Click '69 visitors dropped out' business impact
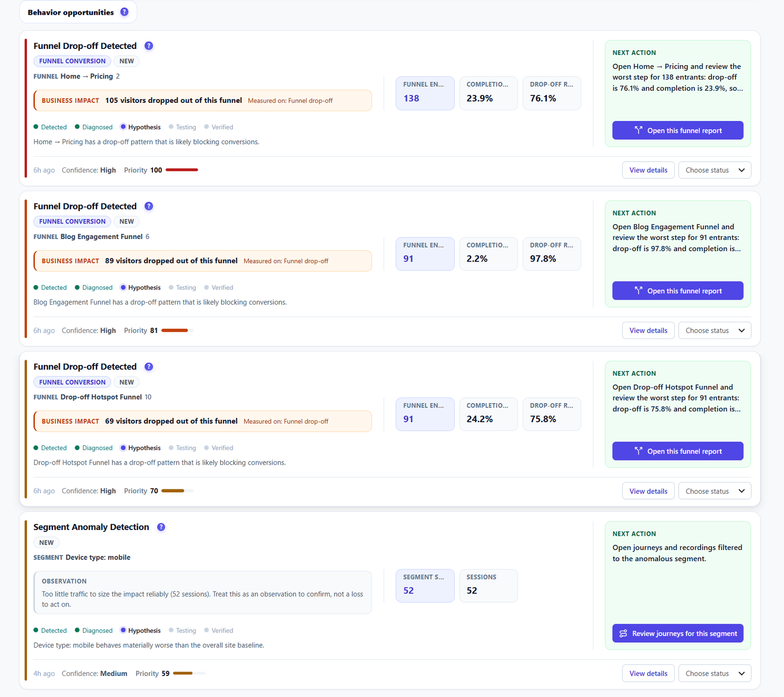This screenshot has width=784, height=697. [202, 421]
